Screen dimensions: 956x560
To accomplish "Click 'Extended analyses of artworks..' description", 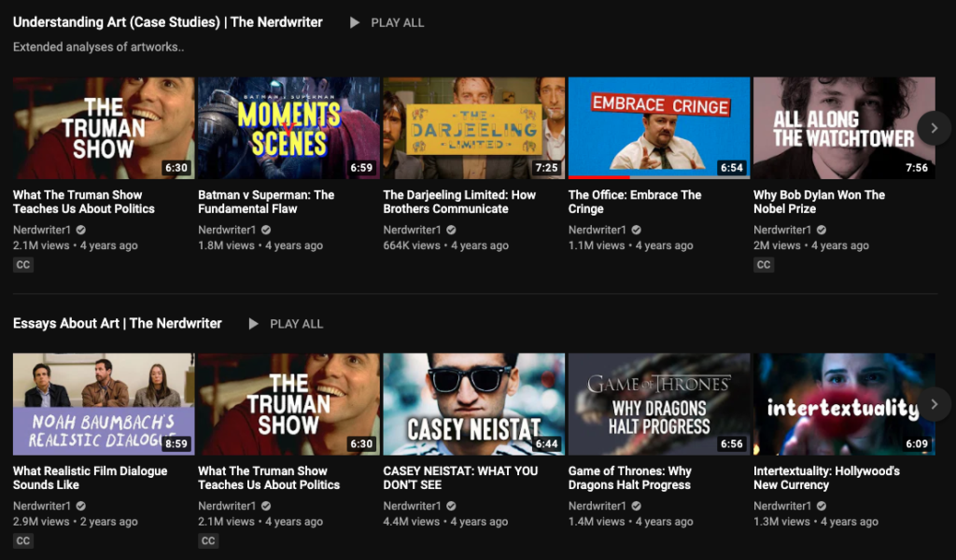I will coord(98,47).
